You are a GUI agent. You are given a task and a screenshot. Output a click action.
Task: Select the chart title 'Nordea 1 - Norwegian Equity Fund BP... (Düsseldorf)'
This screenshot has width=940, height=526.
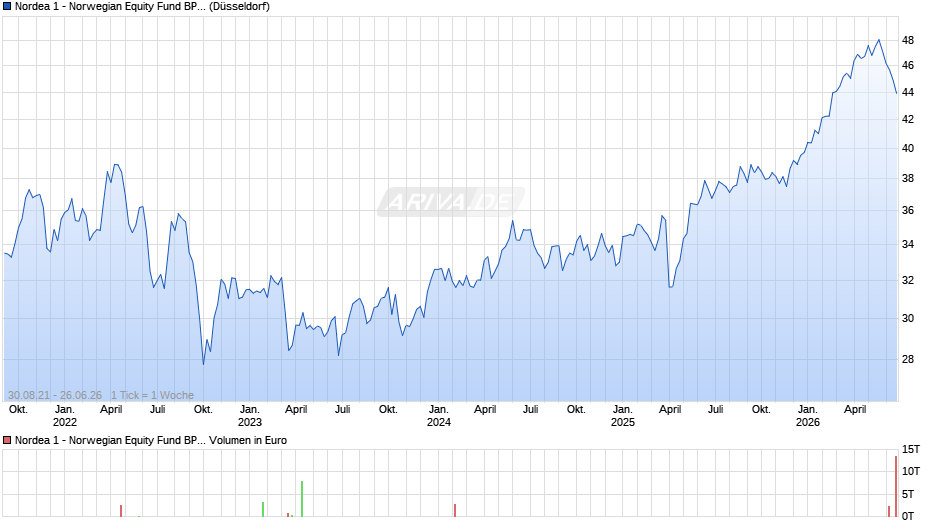point(142,7)
